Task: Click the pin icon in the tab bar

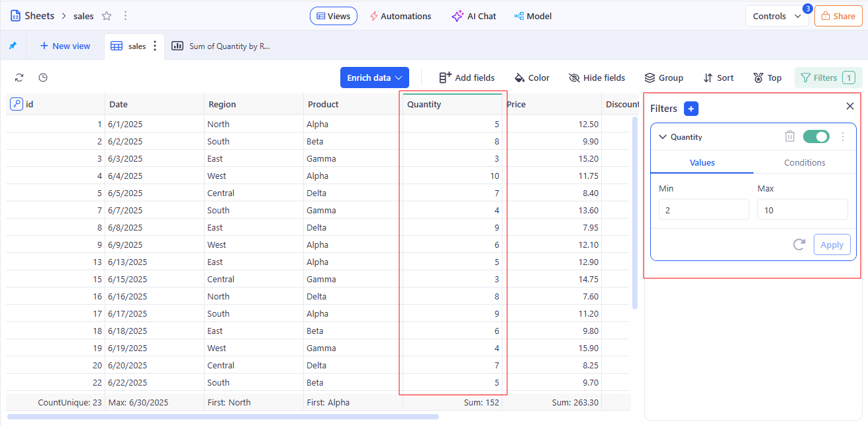Action: [x=13, y=46]
